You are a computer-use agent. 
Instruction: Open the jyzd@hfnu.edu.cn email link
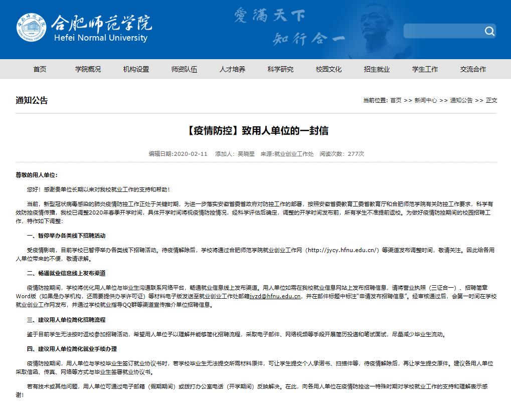pos(275,297)
